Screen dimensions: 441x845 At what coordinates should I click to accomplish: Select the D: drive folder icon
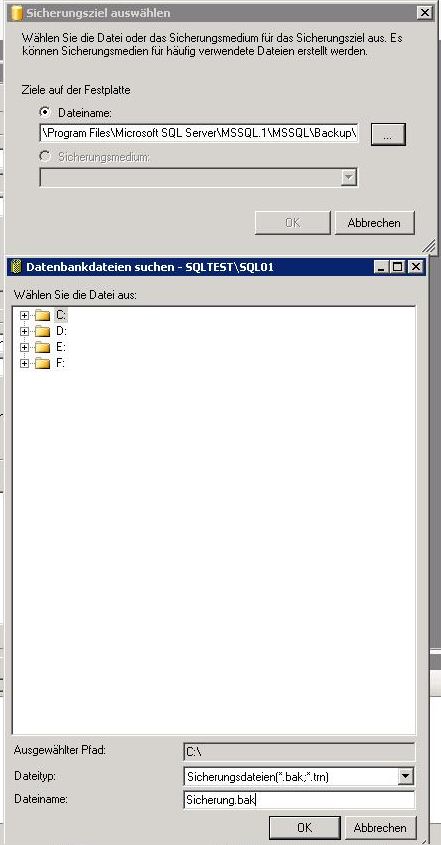tap(42, 331)
